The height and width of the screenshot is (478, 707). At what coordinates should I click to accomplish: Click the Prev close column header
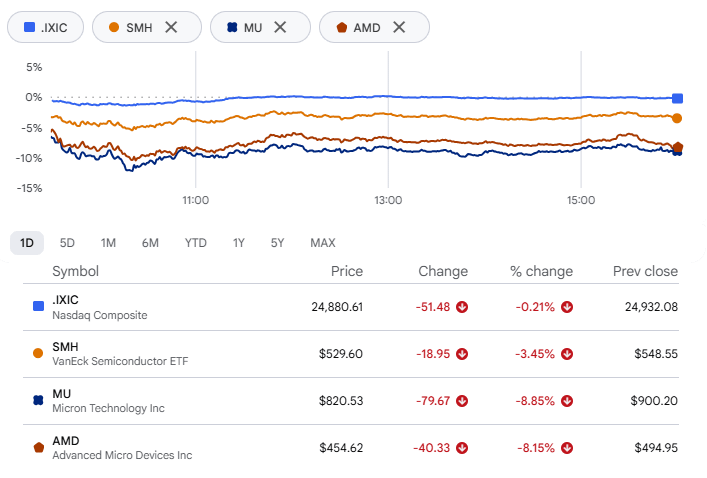(645, 271)
